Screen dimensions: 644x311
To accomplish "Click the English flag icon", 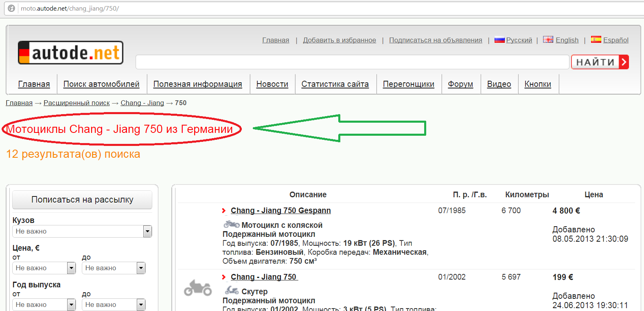I will point(548,40).
